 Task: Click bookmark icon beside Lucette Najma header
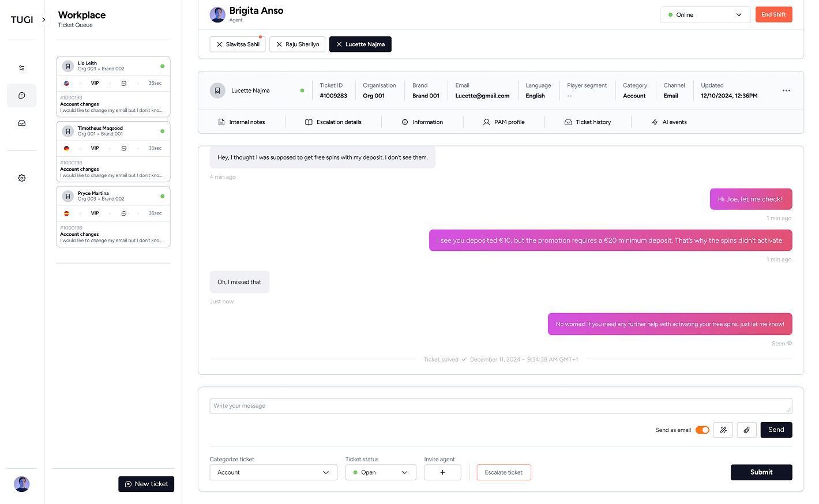(217, 91)
